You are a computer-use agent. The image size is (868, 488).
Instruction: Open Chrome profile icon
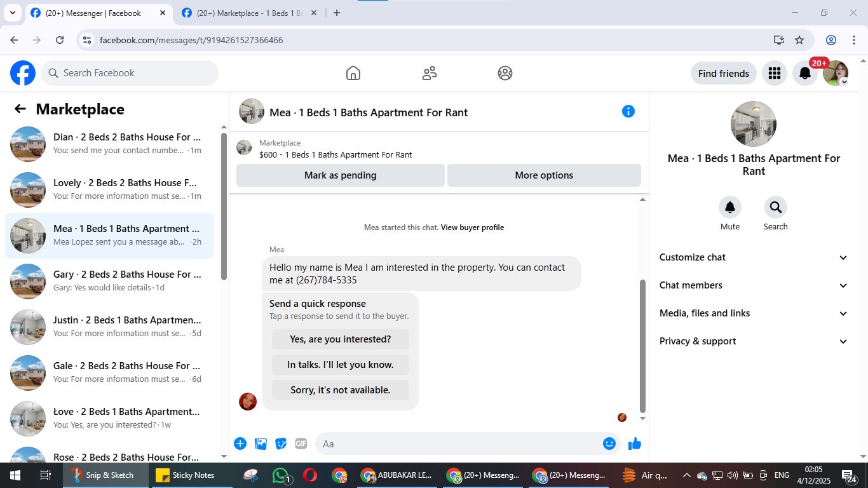click(x=831, y=40)
